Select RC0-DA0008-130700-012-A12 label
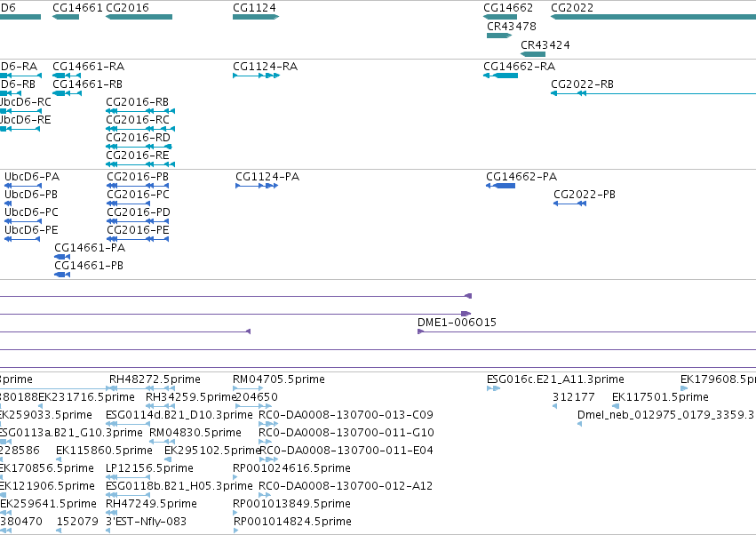 (346, 486)
